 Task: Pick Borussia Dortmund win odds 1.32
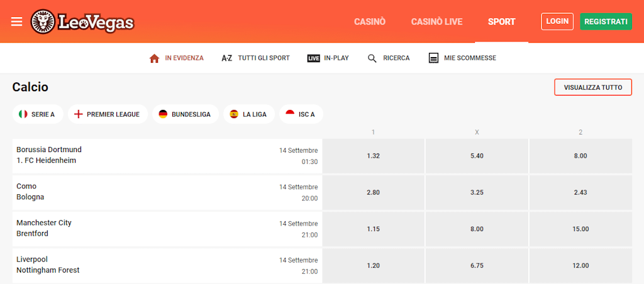[x=373, y=156]
